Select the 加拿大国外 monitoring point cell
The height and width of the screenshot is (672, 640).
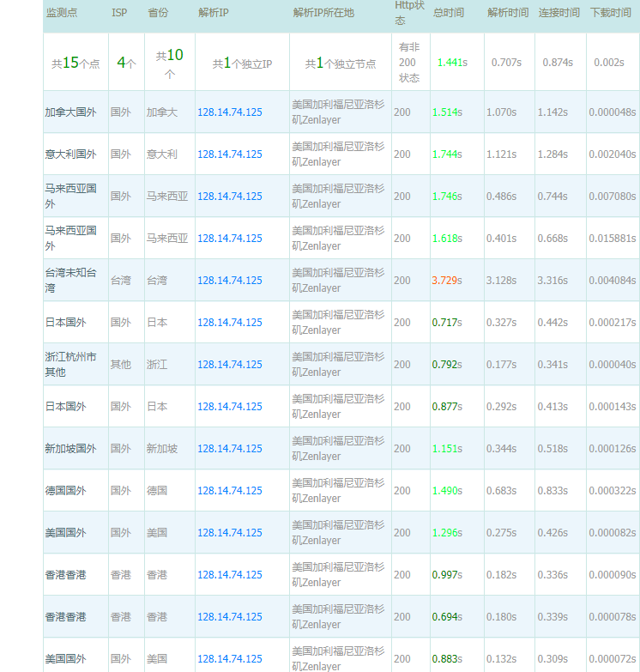point(70,112)
